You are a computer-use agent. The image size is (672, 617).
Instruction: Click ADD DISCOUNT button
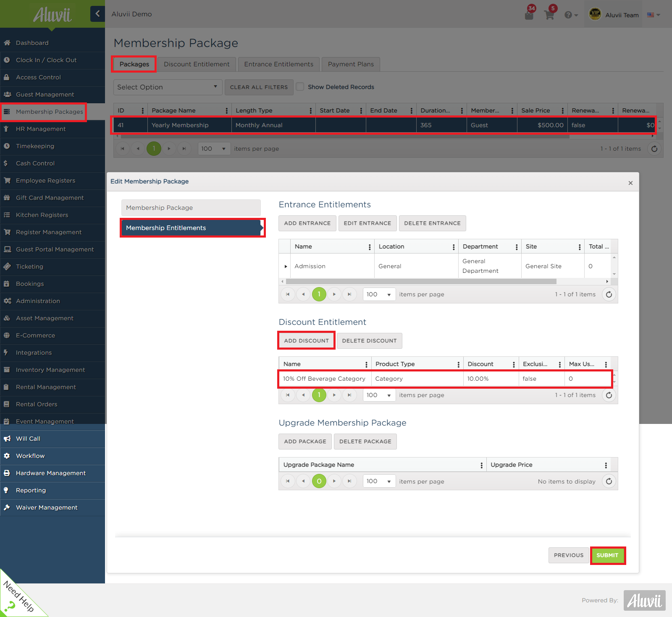tap(307, 341)
